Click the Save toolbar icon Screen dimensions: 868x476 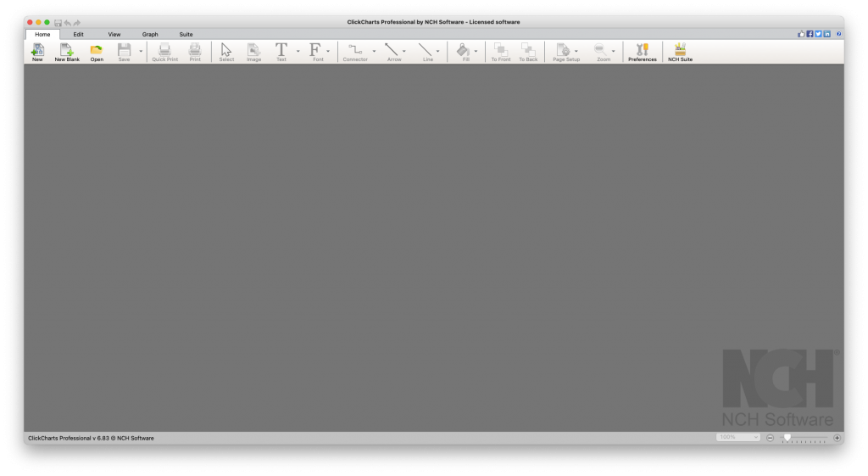pos(124,52)
